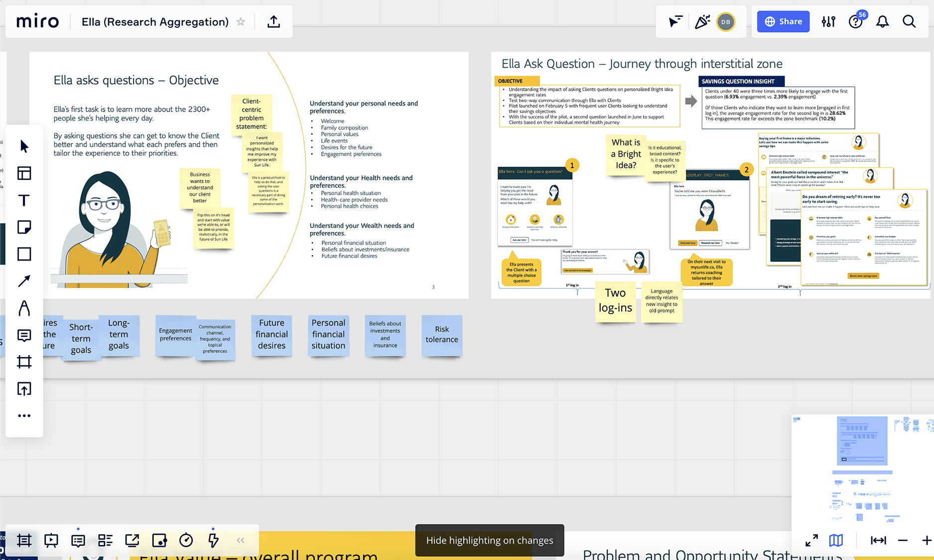This screenshot has width=934, height=560.
Task: Select the Two log-ins yellow sticky
Action: coord(615,302)
